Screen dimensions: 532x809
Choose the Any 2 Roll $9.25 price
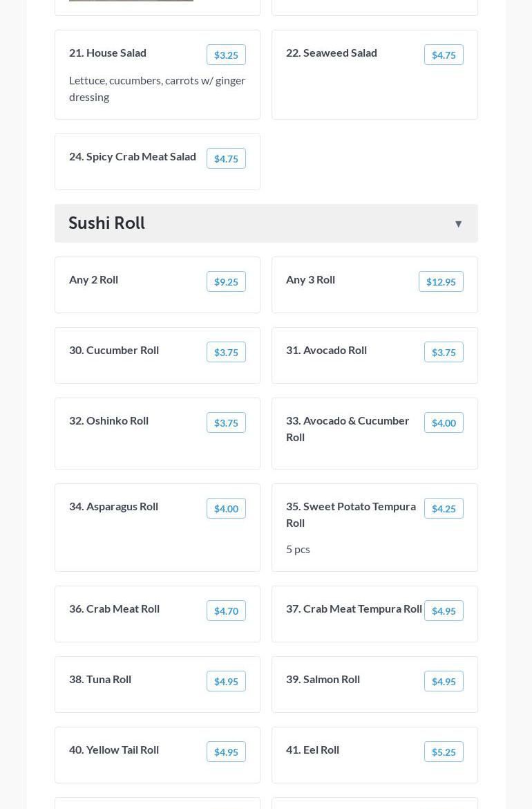coord(226,282)
